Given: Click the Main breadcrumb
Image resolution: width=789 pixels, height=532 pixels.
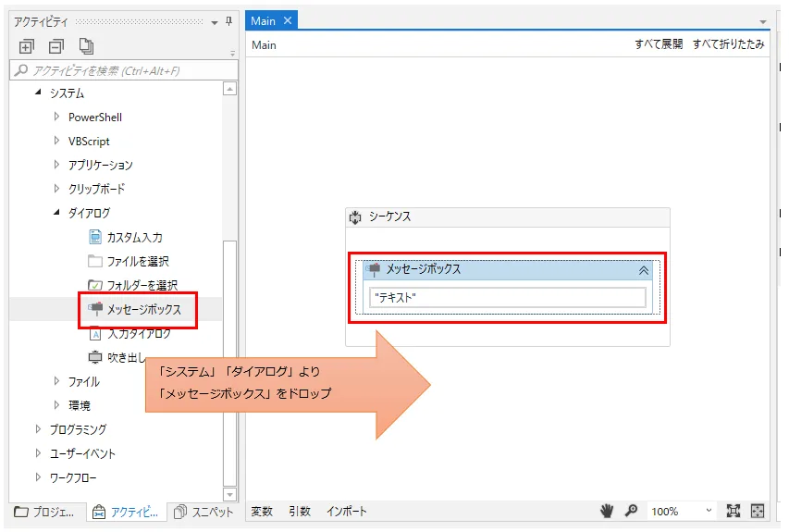Looking at the screenshot, I should (x=264, y=45).
